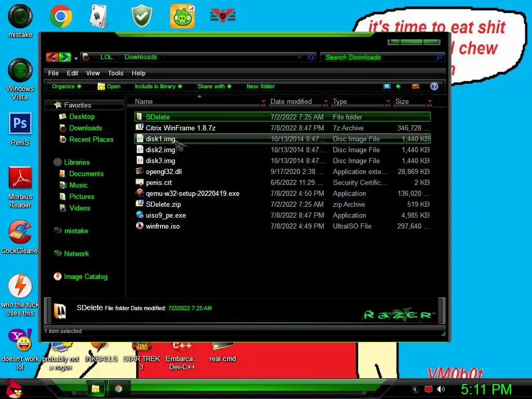Viewport: 532px width, 399px height.
Task: Open the Pictures library
Action: [x=82, y=196]
